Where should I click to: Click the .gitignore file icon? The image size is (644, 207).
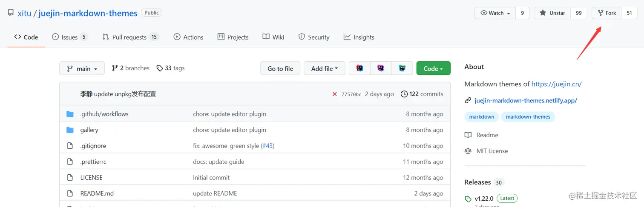coord(70,146)
